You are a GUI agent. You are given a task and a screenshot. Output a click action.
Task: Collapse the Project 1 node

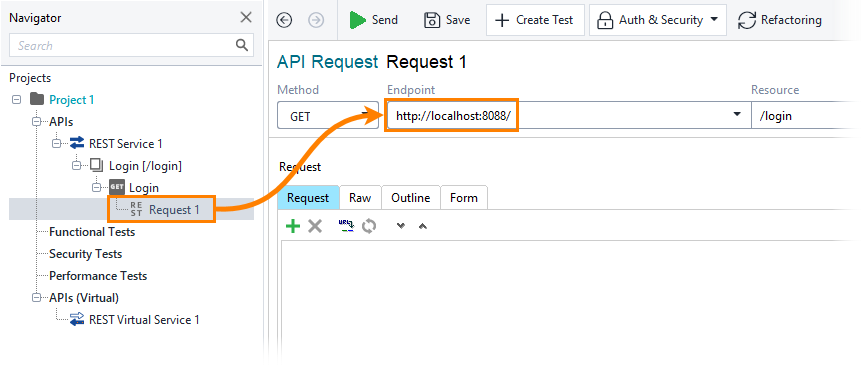[x=16, y=99]
